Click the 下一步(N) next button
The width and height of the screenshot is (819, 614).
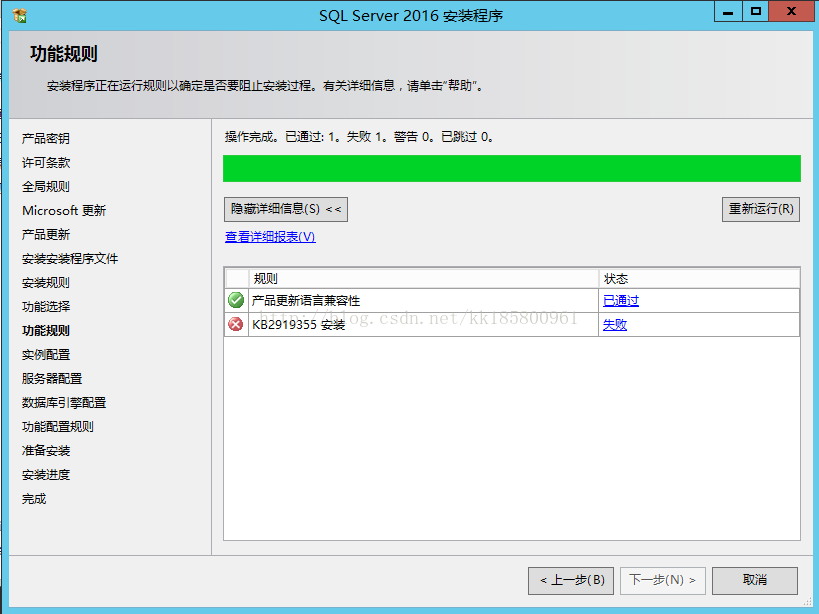(663, 581)
